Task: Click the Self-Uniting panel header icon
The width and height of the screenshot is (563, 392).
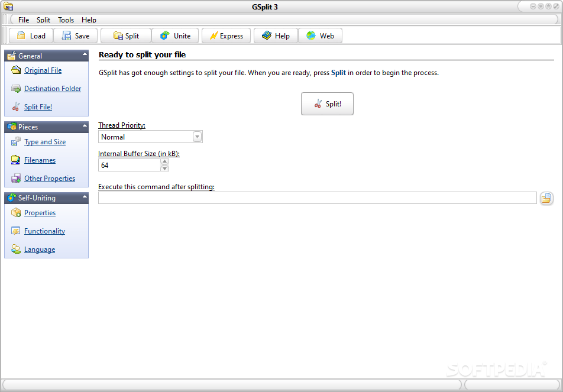Action: click(x=12, y=197)
